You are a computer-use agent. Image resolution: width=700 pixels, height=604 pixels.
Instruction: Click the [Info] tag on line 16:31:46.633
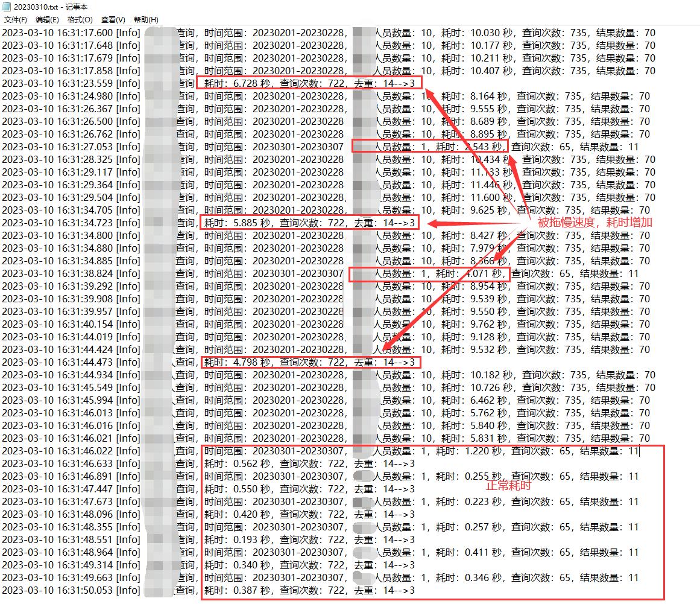point(128,463)
